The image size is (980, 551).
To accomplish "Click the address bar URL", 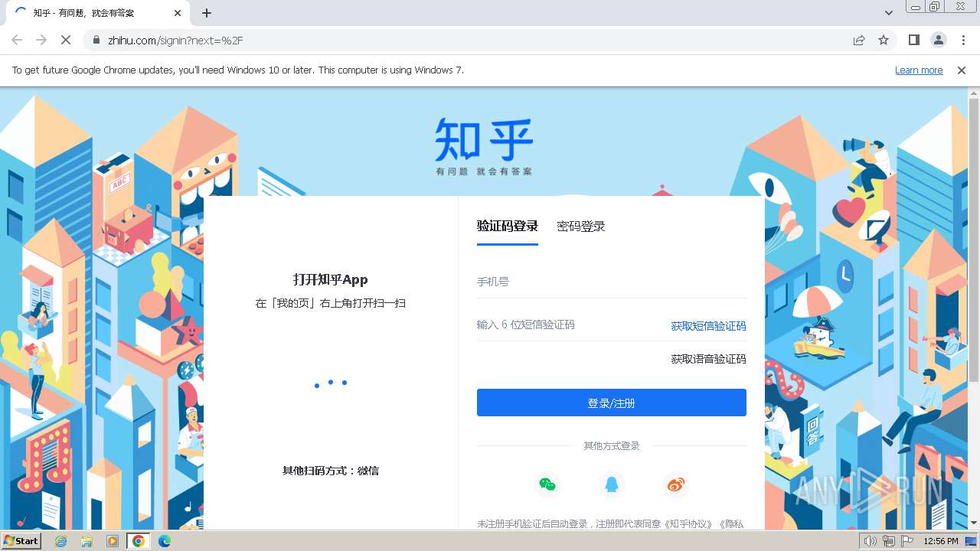I will point(175,40).
